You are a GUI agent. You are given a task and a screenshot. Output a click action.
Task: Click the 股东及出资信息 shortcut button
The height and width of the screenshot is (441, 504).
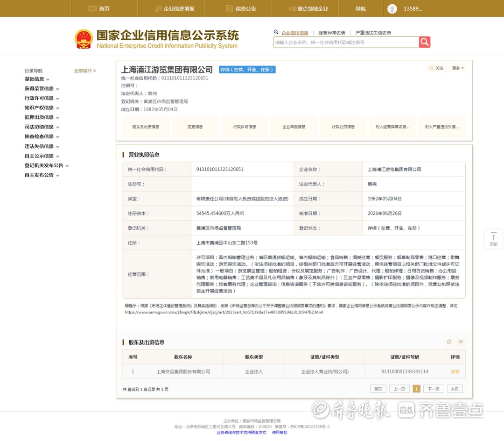tap(146, 127)
